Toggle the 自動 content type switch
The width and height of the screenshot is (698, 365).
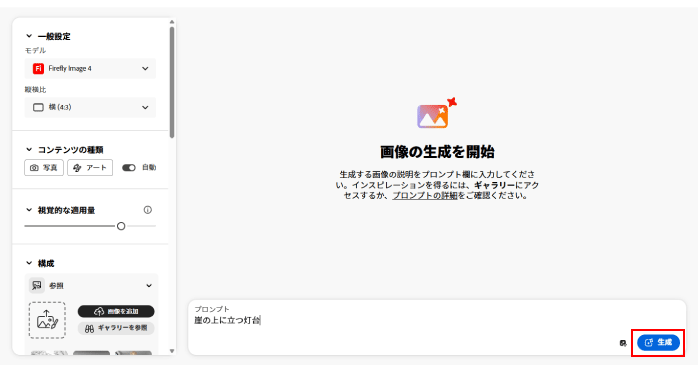tap(129, 168)
